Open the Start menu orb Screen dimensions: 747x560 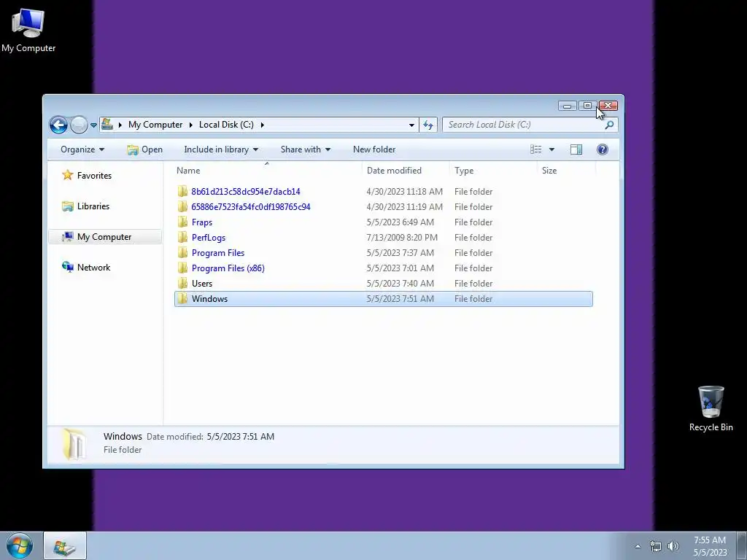coord(20,545)
